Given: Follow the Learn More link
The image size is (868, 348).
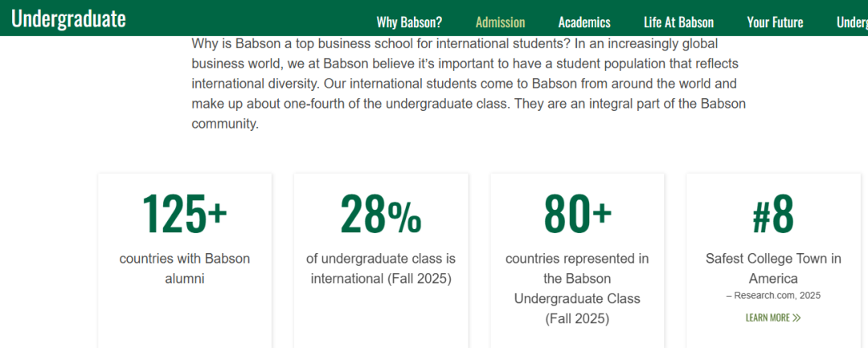Looking at the screenshot, I should [768, 317].
